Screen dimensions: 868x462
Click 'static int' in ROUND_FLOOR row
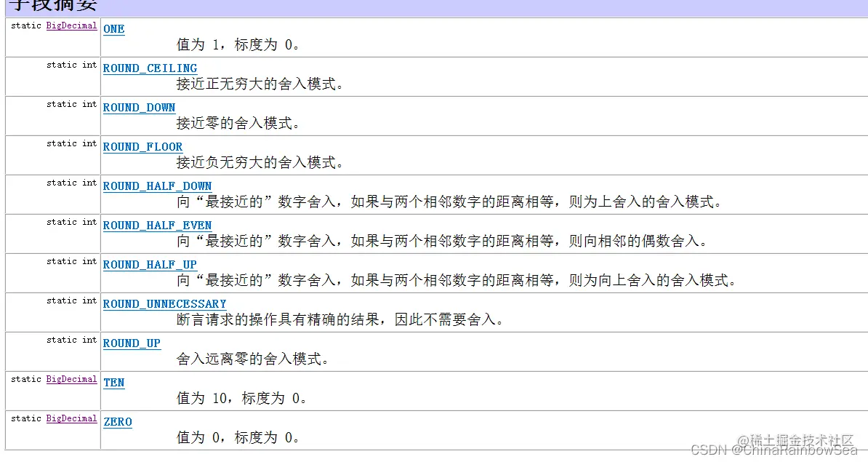71,144
